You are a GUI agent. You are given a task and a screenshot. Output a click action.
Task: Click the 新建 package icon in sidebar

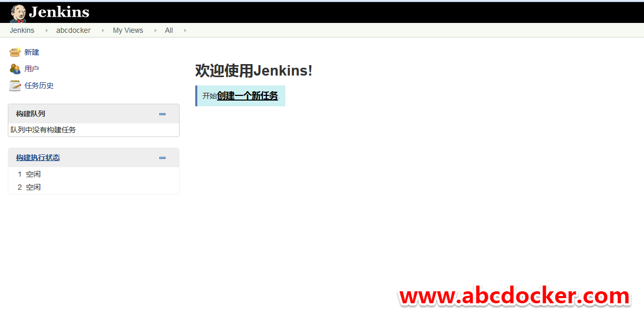[15, 52]
